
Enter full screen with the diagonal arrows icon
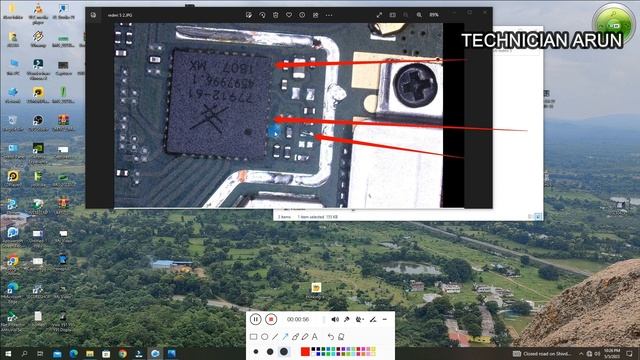379,15
